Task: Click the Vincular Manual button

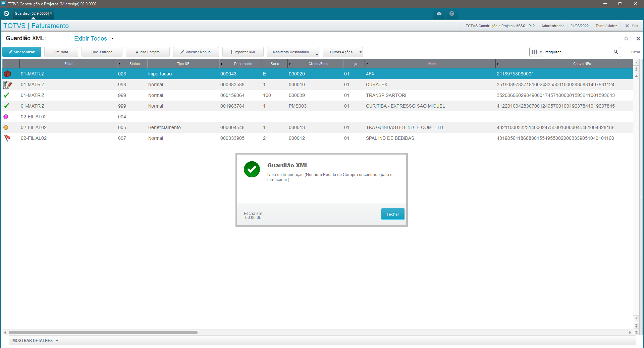Action: 196,52
